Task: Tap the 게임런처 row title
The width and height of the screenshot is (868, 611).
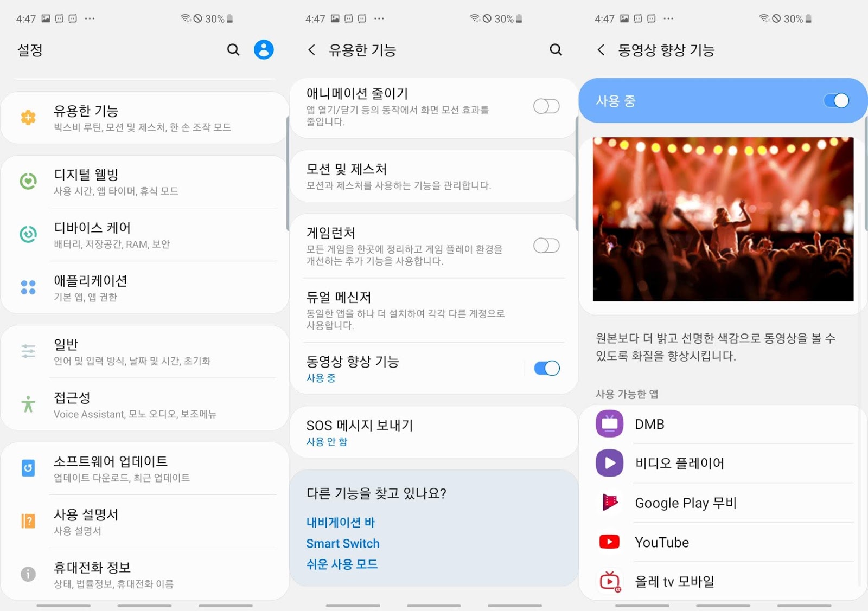Action: point(331,233)
